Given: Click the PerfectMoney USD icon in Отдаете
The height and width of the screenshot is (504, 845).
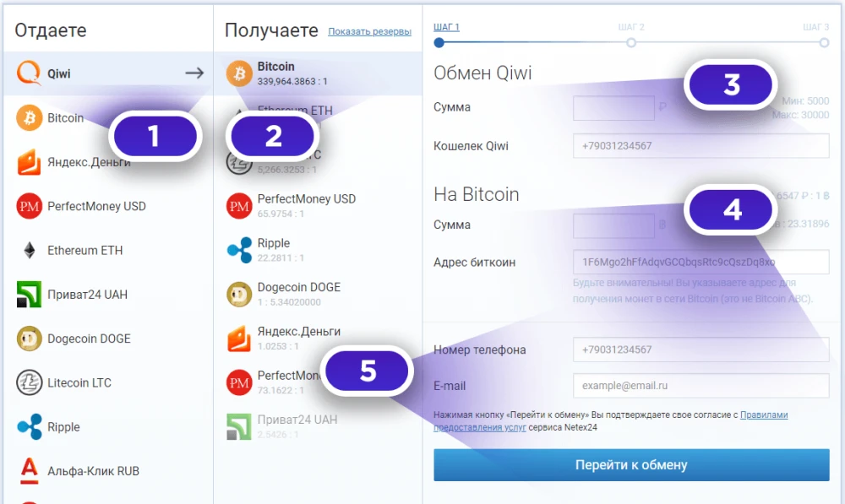Looking at the screenshot, I should point(29,206).
